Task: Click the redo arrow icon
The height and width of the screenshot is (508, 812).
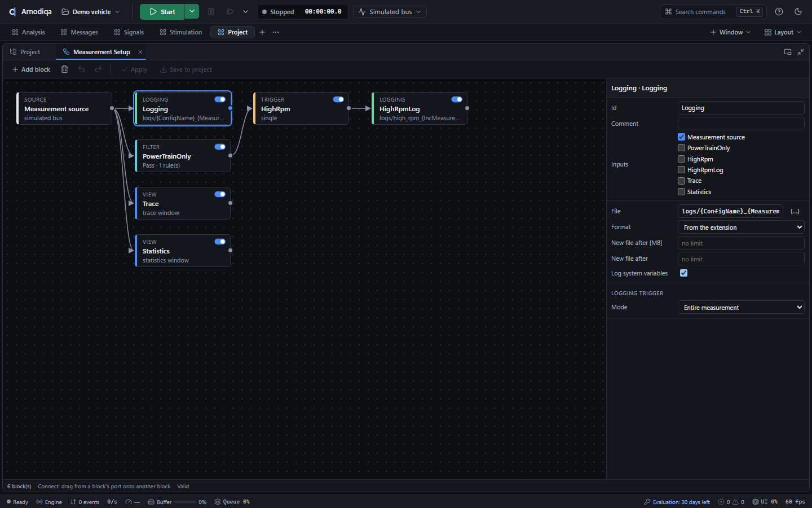Action: point(98,69)
